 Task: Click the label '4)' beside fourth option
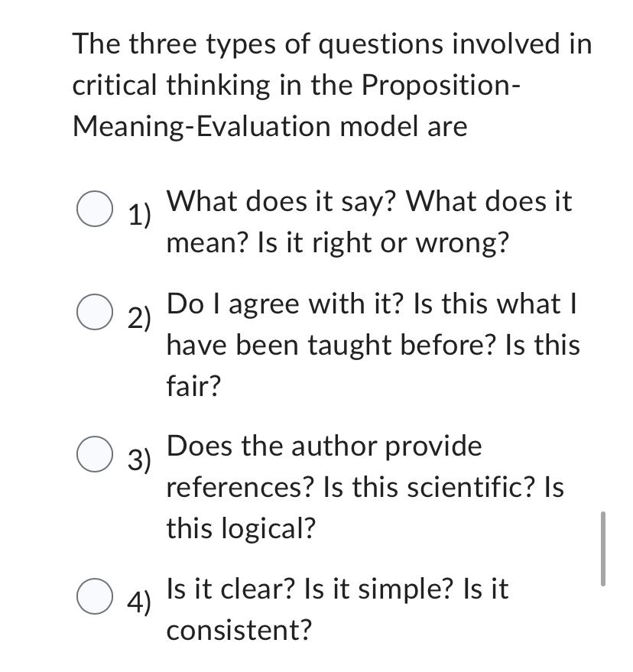tap(138, 605)
